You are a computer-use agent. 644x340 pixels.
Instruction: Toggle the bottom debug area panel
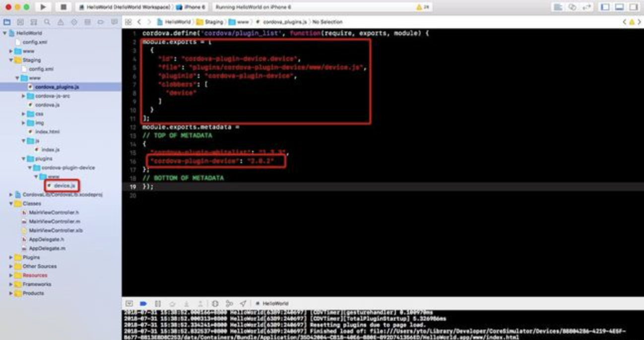coord(619,7)
